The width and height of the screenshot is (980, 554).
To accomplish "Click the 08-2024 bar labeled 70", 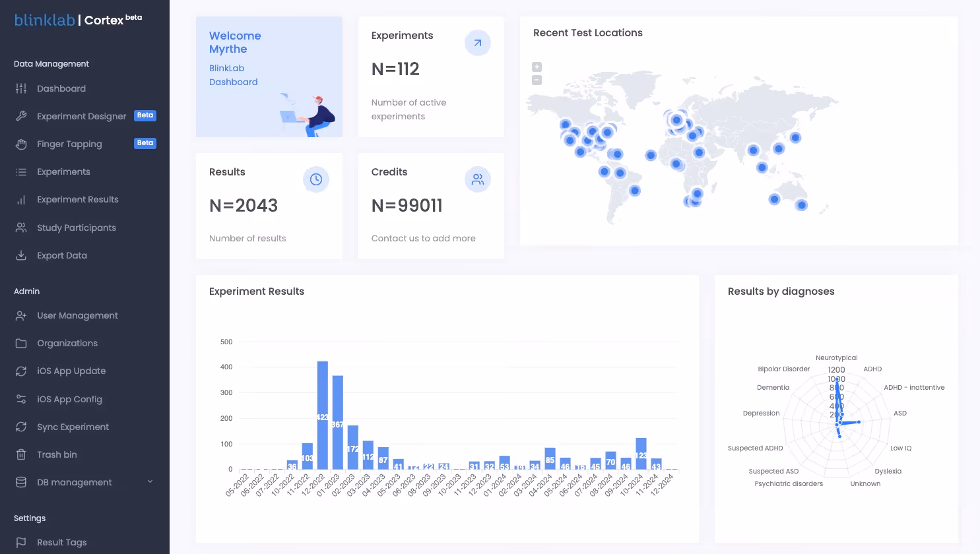I will click(x=610, y=460).
